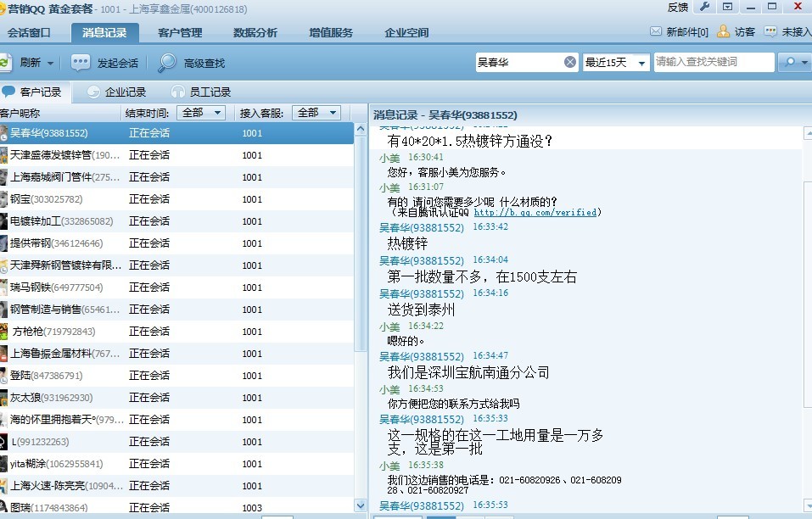Select the 企业记录 sub-tab

tap(117, 92)
